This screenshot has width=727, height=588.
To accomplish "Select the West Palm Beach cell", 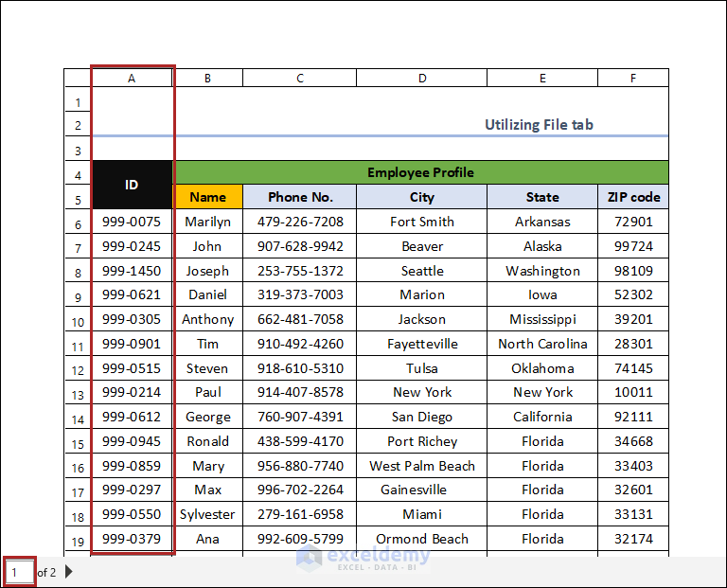I will pos(422,466).
